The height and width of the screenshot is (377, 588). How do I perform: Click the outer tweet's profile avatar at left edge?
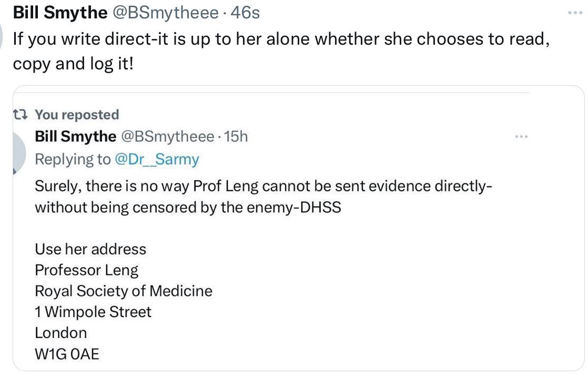[1, 36]
